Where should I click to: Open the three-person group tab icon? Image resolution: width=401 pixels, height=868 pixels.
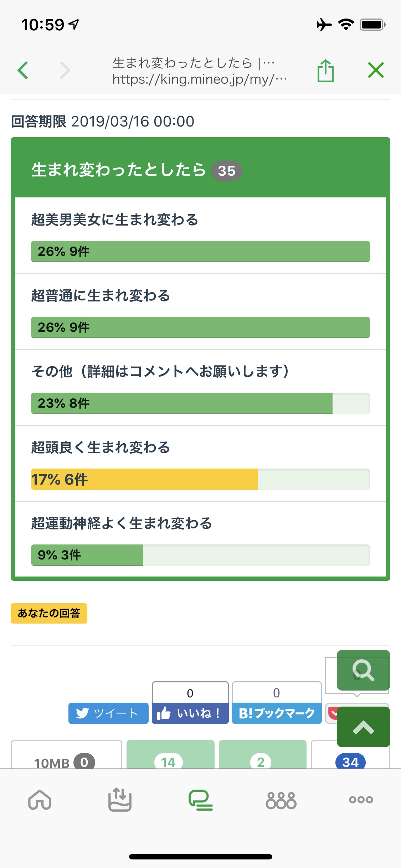[x=281, y=801]
